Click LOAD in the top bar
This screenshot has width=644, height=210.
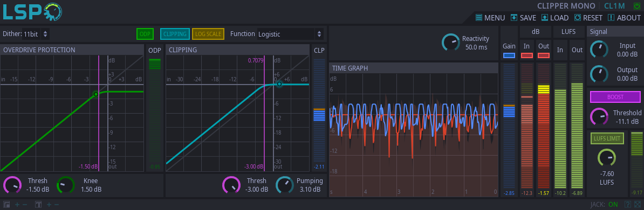click(x=555, y=18)
